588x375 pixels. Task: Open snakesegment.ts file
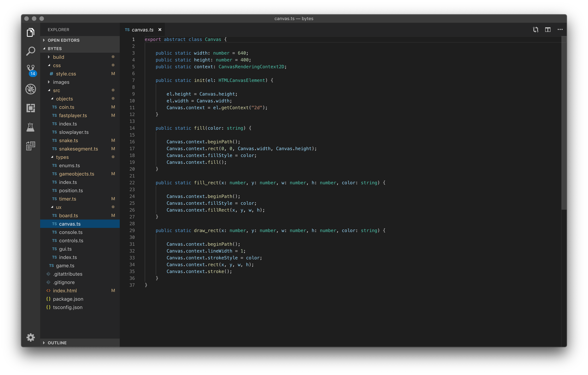(80, 149)
